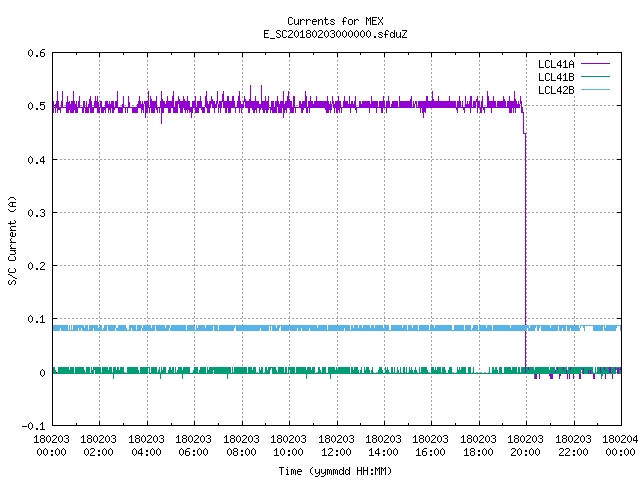This screenshot has height=480, width=640.
Task: Click the LCL41B legend label
Action: click(556, 77)
